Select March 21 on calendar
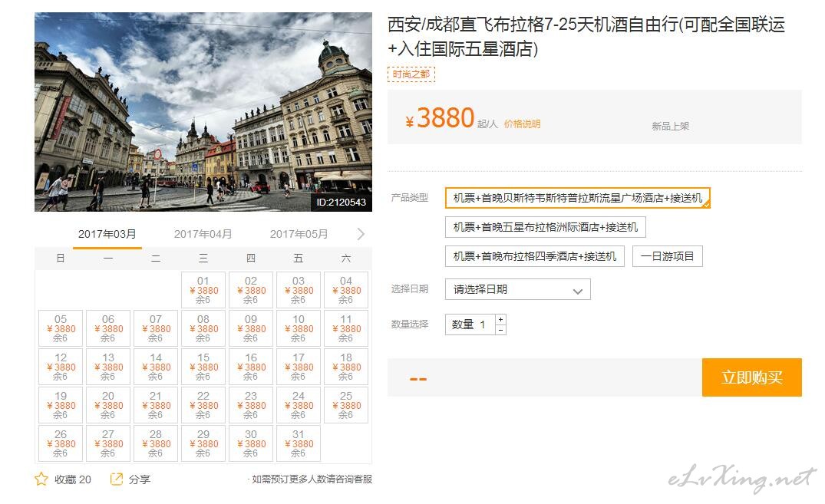The height and width of the screenshot is (504, 825). (x=156, y=405)
